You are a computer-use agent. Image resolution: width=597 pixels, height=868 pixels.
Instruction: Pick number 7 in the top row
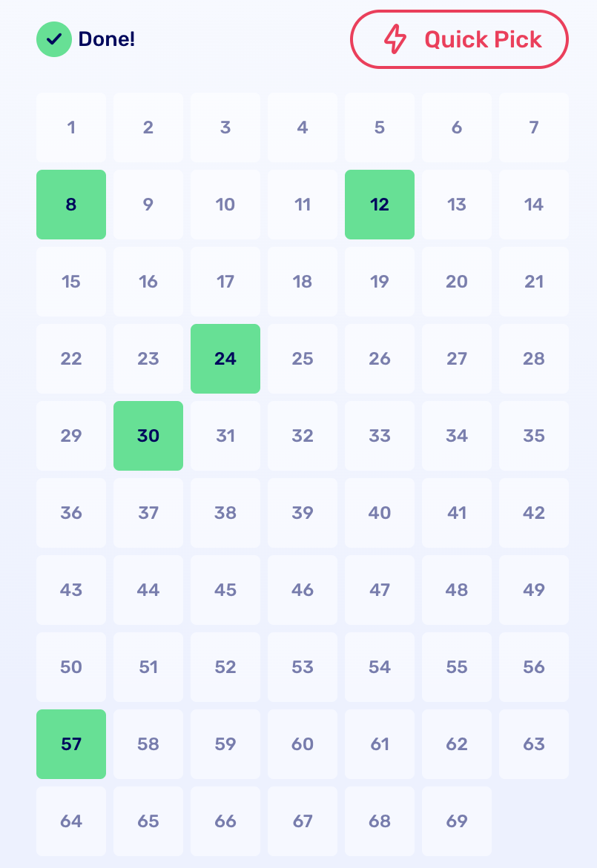click(x=534, y=127)
